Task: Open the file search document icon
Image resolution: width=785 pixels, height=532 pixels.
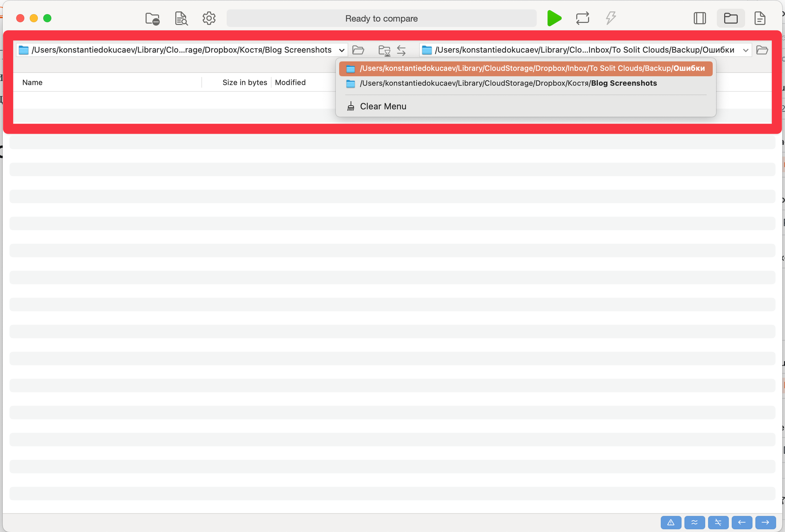Action: [181, 18]
